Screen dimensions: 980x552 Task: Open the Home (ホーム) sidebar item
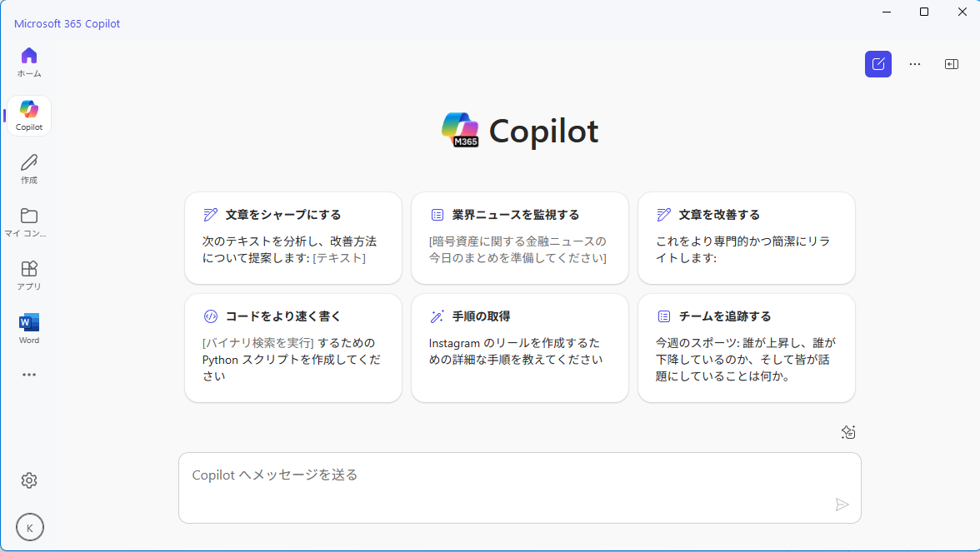28,62
